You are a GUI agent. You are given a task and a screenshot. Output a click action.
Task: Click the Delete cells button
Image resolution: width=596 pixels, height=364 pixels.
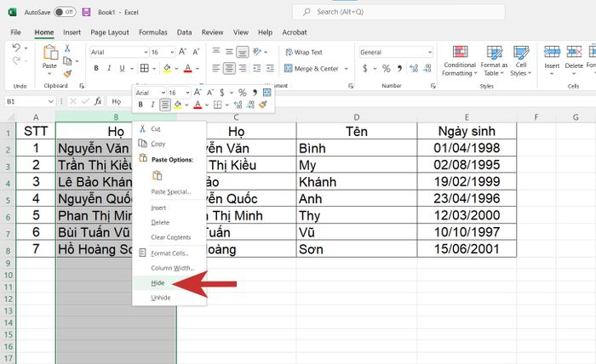pyautogui.click(x=574, y=60)
